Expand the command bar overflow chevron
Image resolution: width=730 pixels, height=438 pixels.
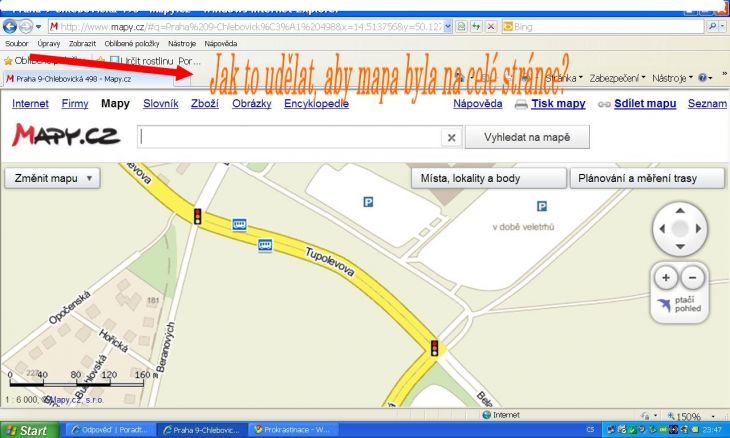(x=724, y=74)
